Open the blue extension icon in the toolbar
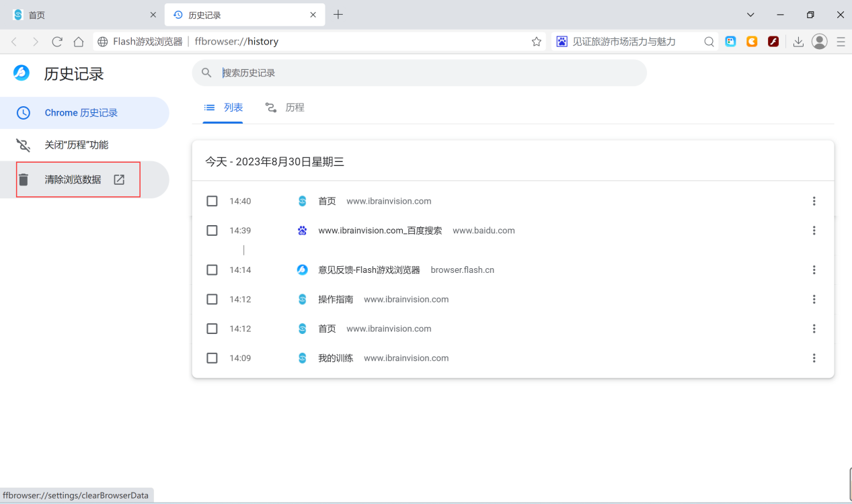Viewport: 852px width, 504px height. point(730,42)
